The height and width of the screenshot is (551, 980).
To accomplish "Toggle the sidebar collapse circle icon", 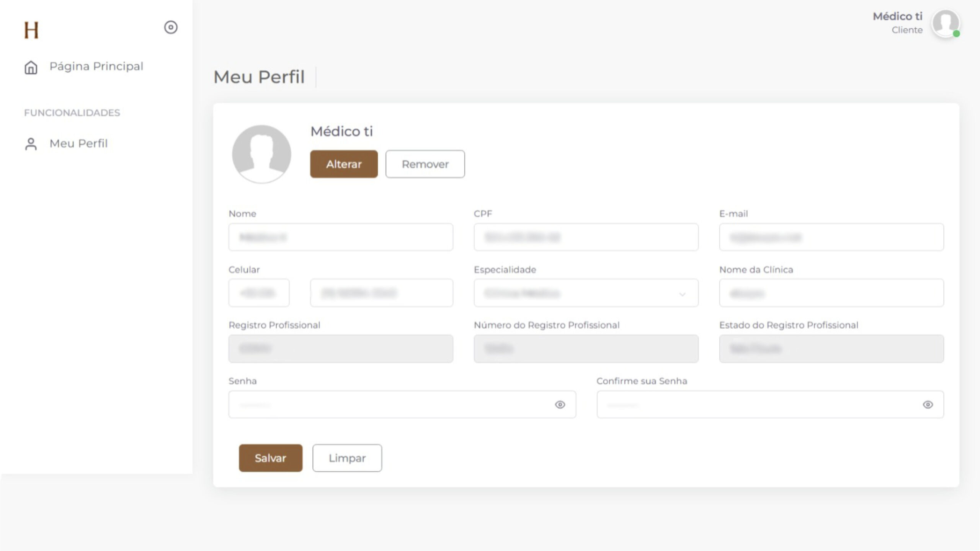I will [171, 27].
